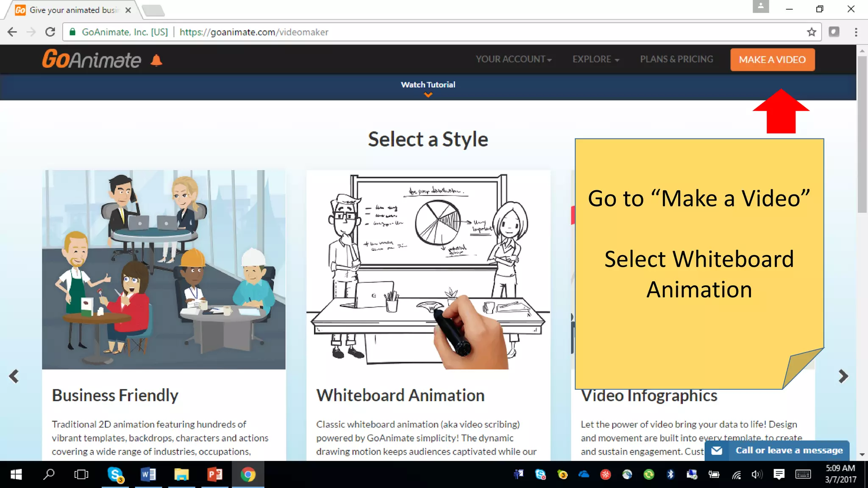Click the browser extension icon beside address bar
Image resolution: width=868 pixels, height=488 pixels.
pyautogui.click(x=834, y=32)
